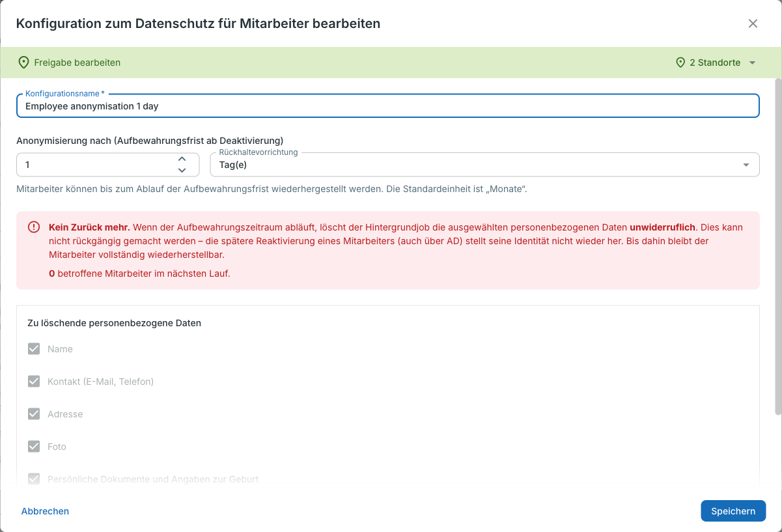Click the Abbrechen button
This screenshot has width=782, height=532.
(45, 511)
